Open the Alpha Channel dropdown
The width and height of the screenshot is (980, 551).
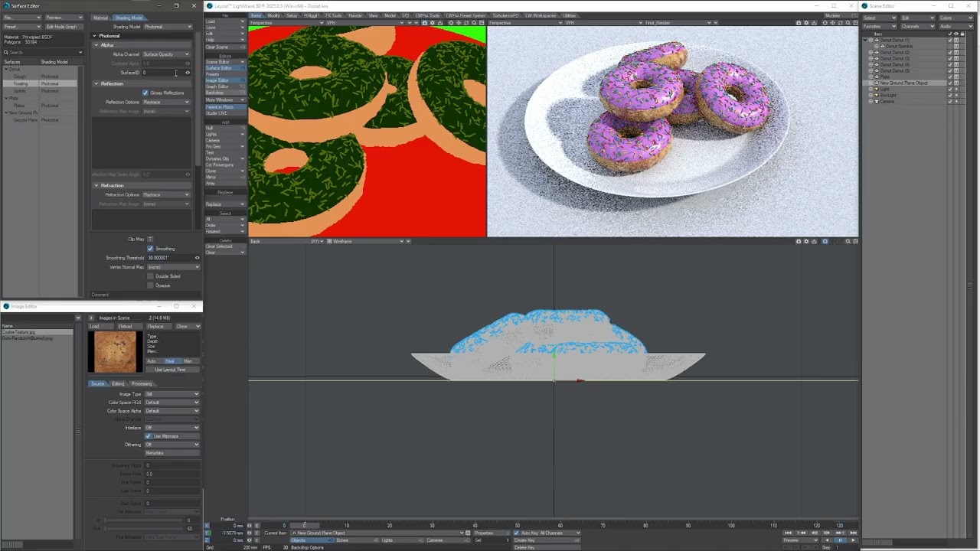click(166, 54)
